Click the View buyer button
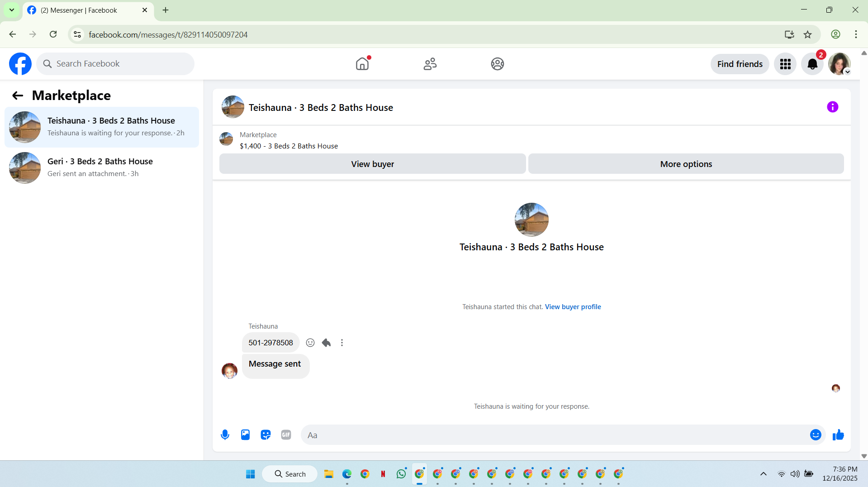 [x=372, y=164]
